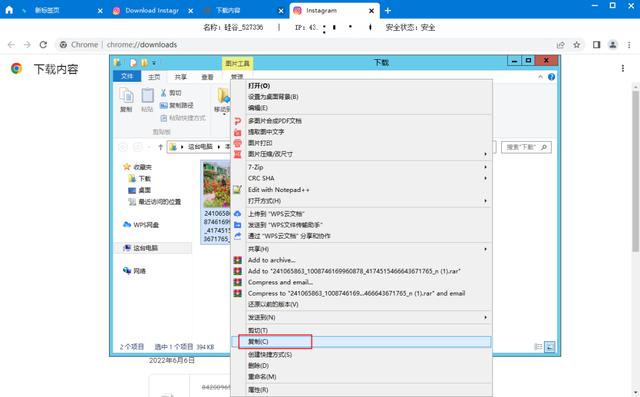Click the large Copy icon in the ribbon
Screen dimensions: 640x397
[x=126, y=100]
